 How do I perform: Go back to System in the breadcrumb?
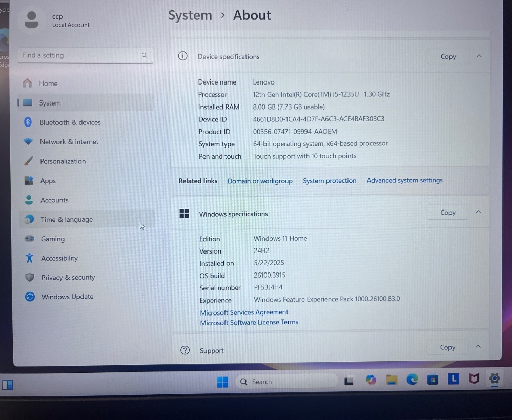pos(190,15)
